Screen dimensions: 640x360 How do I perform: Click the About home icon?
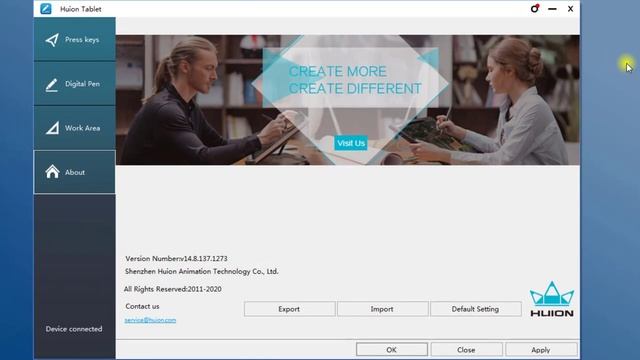tap(52, 171)
